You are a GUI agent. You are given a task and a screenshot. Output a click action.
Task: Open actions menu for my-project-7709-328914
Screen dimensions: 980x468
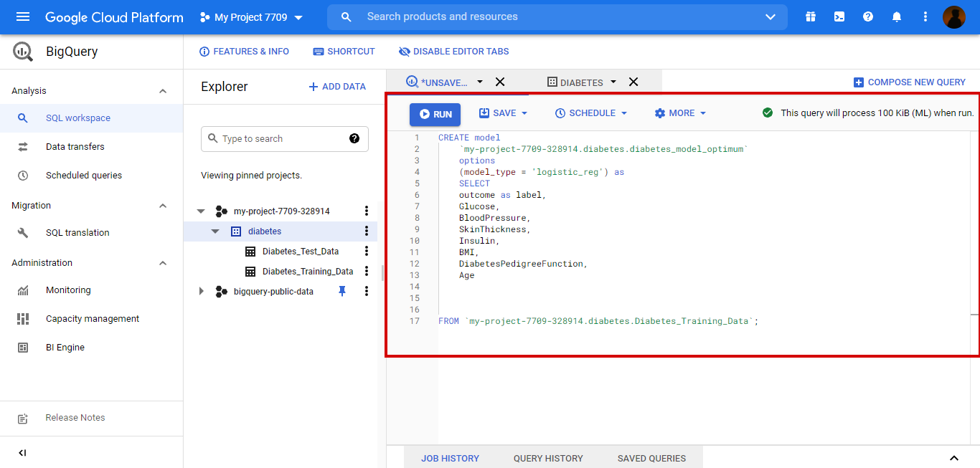tap(367, 211)
